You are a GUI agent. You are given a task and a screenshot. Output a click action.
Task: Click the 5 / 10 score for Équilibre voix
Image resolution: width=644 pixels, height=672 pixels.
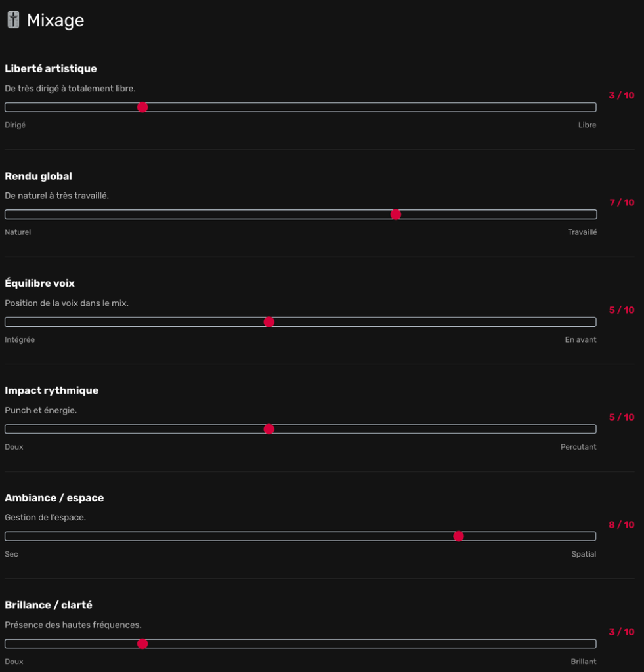tap(621, 310)
